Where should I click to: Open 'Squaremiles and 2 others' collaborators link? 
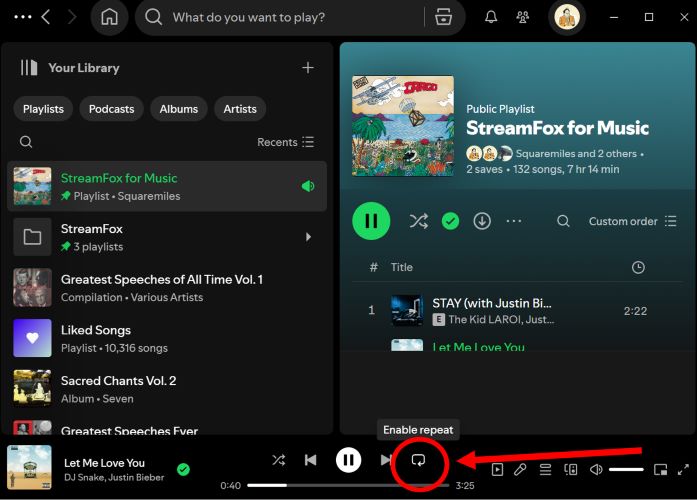pos(576,154)
